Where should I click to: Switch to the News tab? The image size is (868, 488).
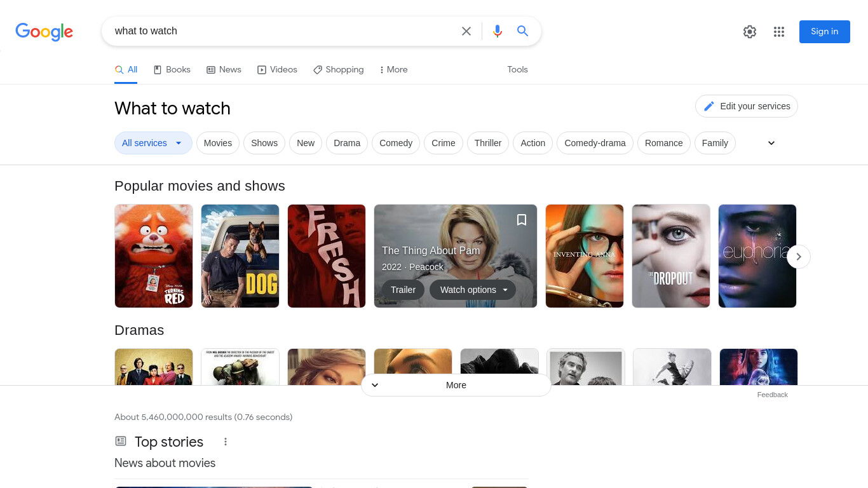click(224, 70)
